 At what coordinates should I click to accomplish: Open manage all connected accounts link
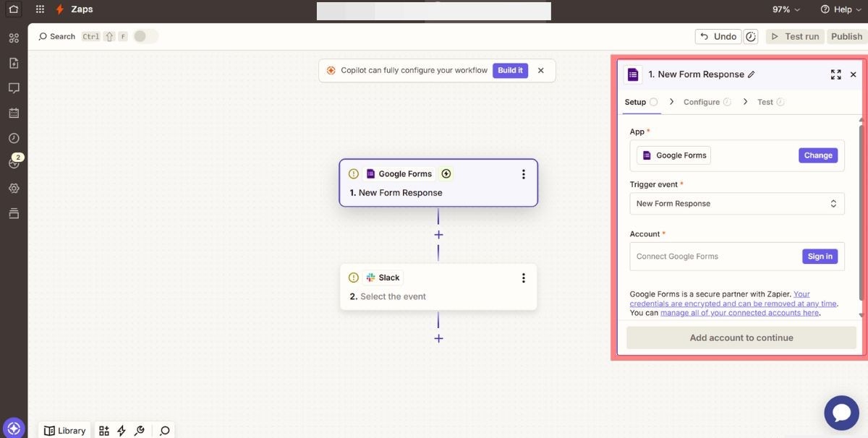coord(739,313)
